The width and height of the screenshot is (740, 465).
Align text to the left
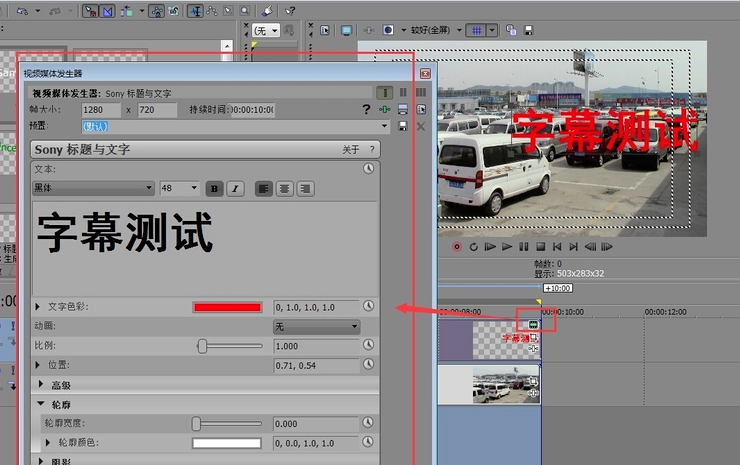[x=264, y=188]
